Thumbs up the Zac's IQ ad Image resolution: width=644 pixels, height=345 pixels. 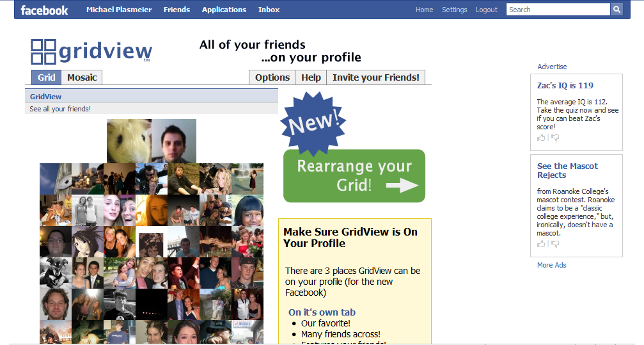[541, 138]
